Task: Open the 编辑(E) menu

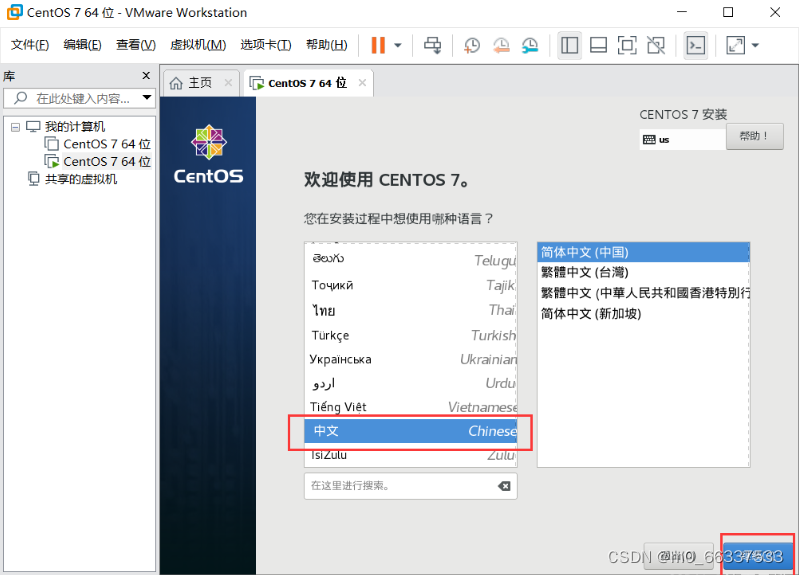Action: (82, 45)
